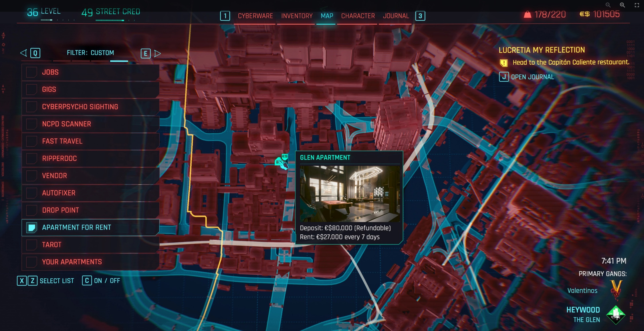Enable the Drop Point checkbox
The height and width of the screenshot is (331, 644).
(x=31, y=210)
